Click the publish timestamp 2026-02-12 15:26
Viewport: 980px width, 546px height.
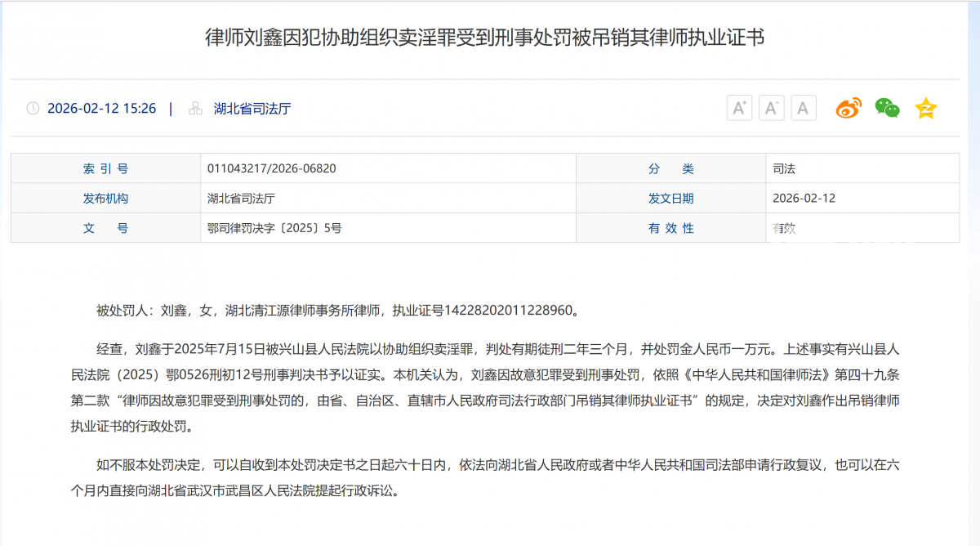[101, 109]
